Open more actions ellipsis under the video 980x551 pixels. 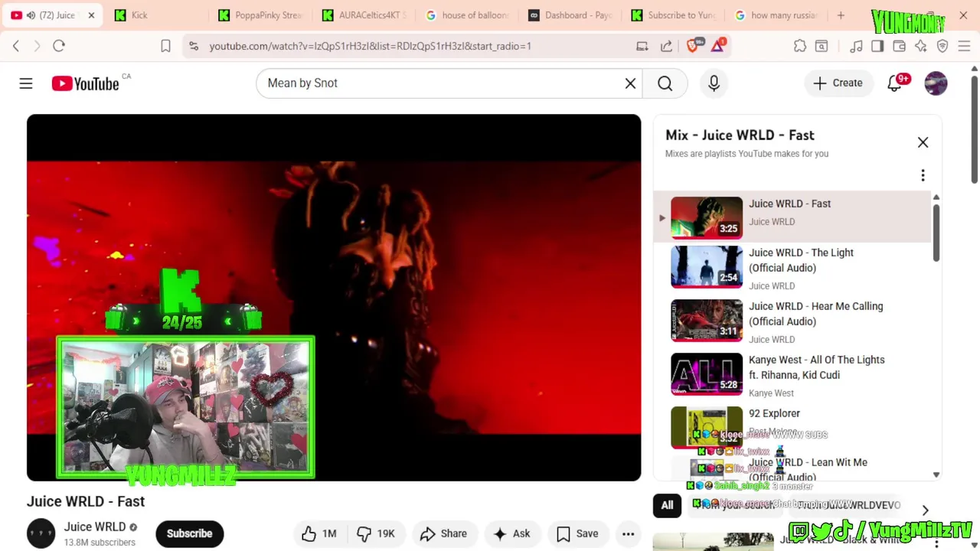pyautogui.click(x=628, y=533)
